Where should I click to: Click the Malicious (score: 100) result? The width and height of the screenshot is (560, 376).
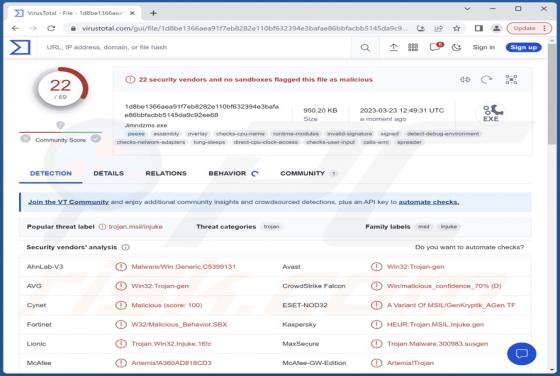[167, 305]
